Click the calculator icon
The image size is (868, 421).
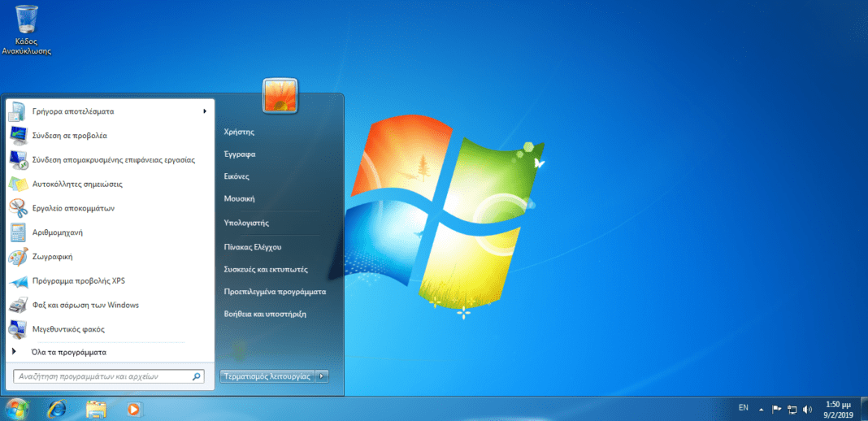point(18,232)
